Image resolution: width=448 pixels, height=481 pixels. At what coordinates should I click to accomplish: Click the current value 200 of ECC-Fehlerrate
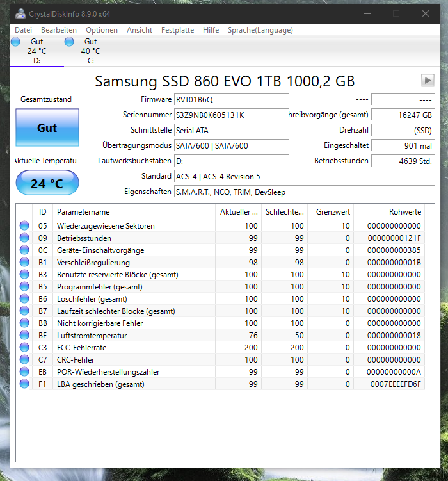[251, 348]
